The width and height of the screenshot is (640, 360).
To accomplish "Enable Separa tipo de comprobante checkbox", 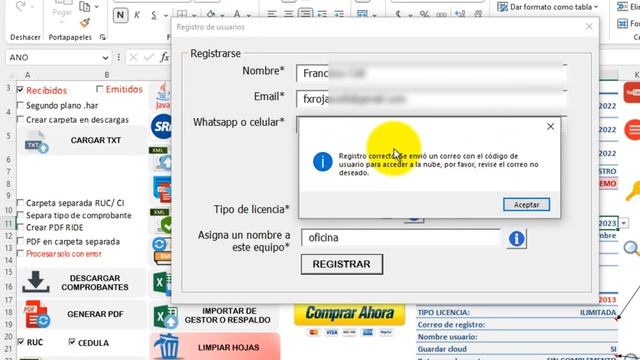I will pyautogui.click(x=20, y=215).
